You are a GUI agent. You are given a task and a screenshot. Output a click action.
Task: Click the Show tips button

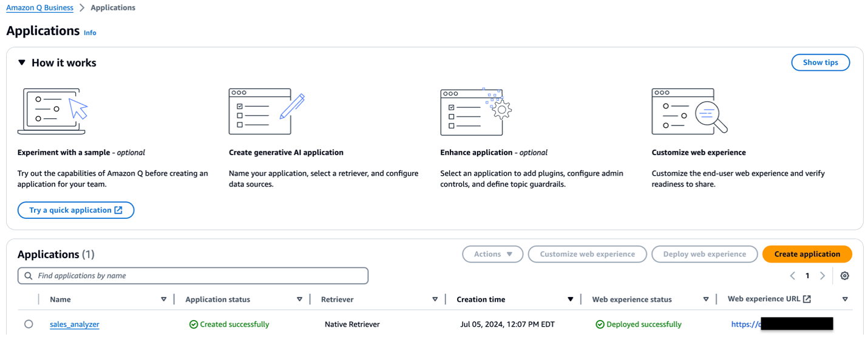pos(821,62)
